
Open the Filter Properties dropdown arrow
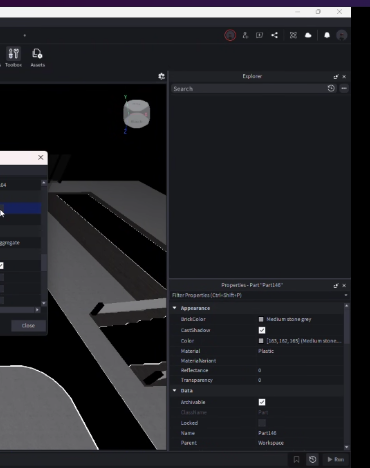click(346, 295)
